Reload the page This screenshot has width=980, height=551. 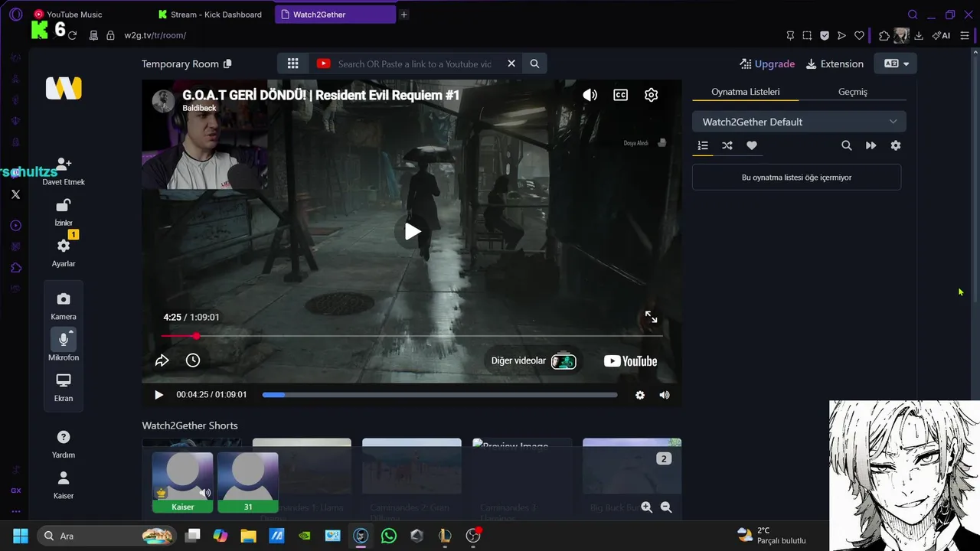(72, 35)
